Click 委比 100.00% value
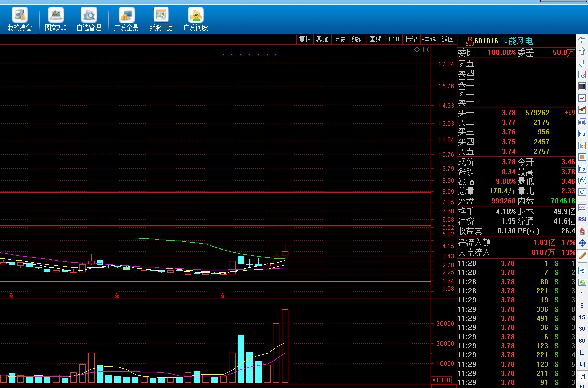 [502, 52]
